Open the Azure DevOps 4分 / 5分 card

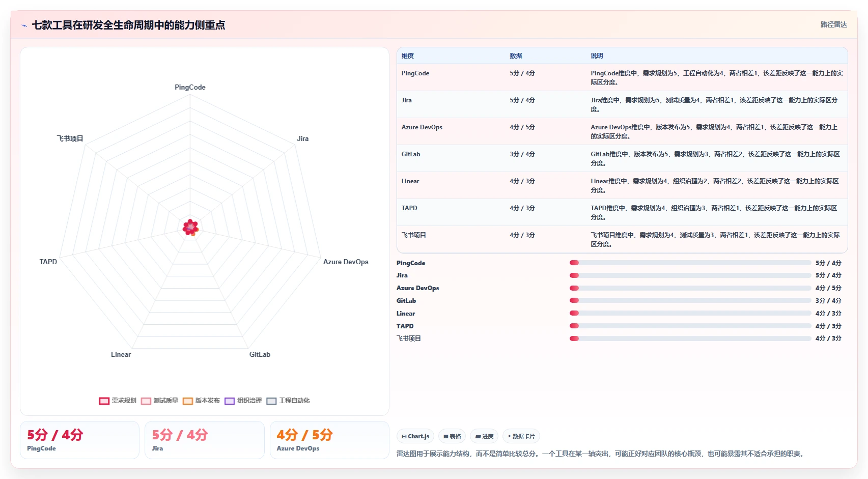click(x=329, y=440)
